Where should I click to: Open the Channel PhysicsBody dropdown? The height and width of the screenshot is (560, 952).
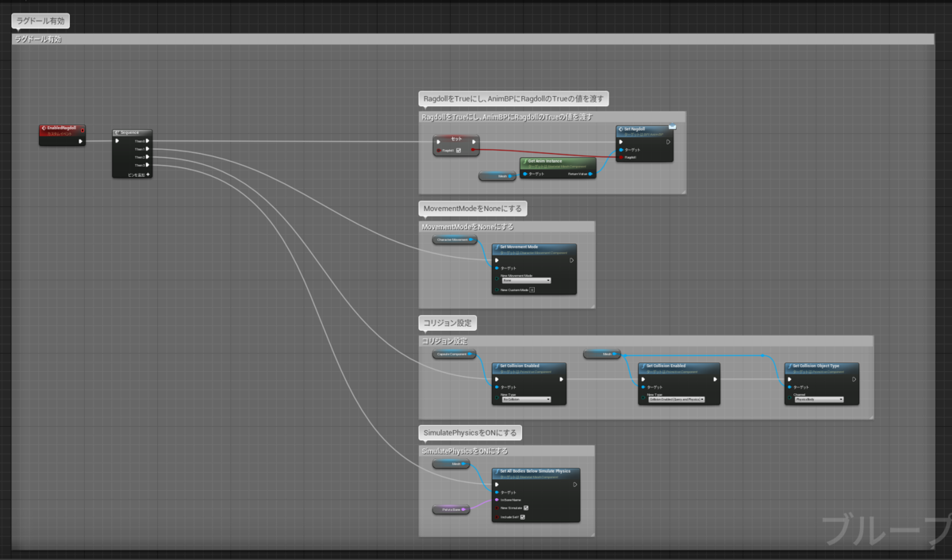(x=819, y=400)
